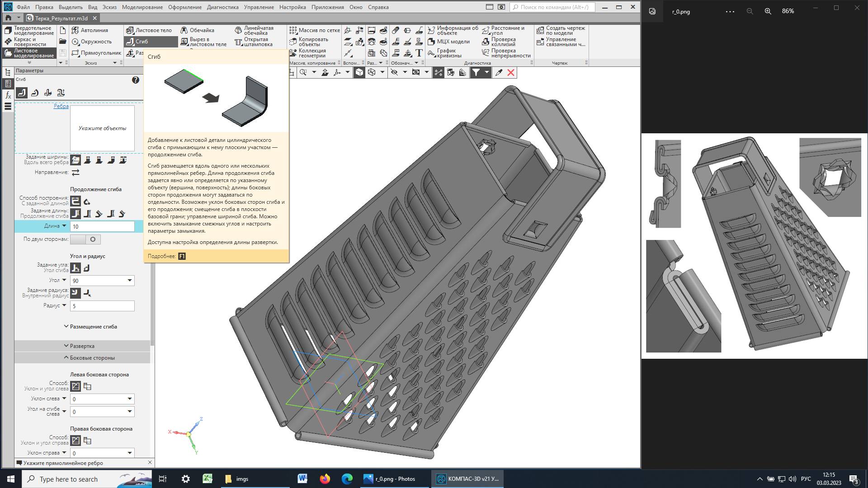
Task: Open help question mark in Параметры panel
Action: tap(135, 80)
